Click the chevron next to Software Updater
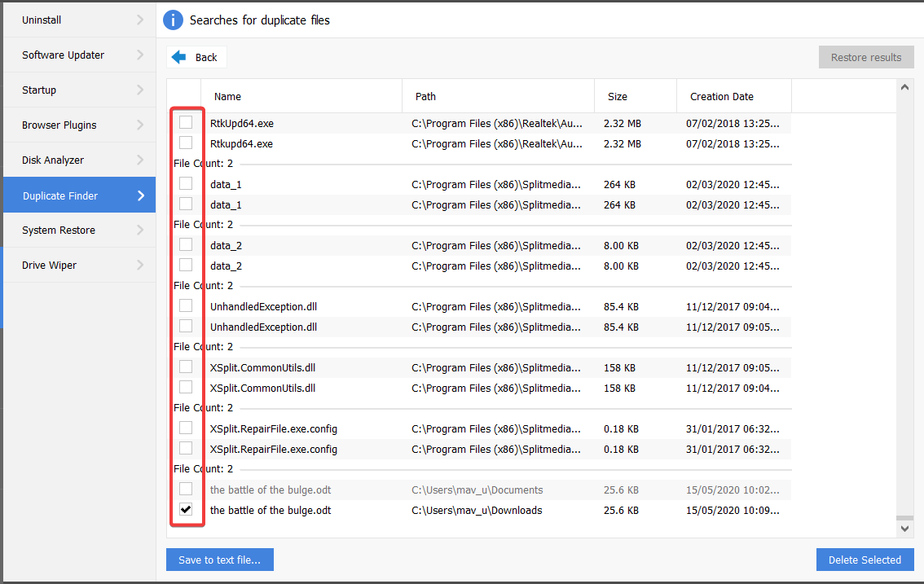The height and width of the screenshot is (584, 924). pyautogui.click(x=140, y=55)
